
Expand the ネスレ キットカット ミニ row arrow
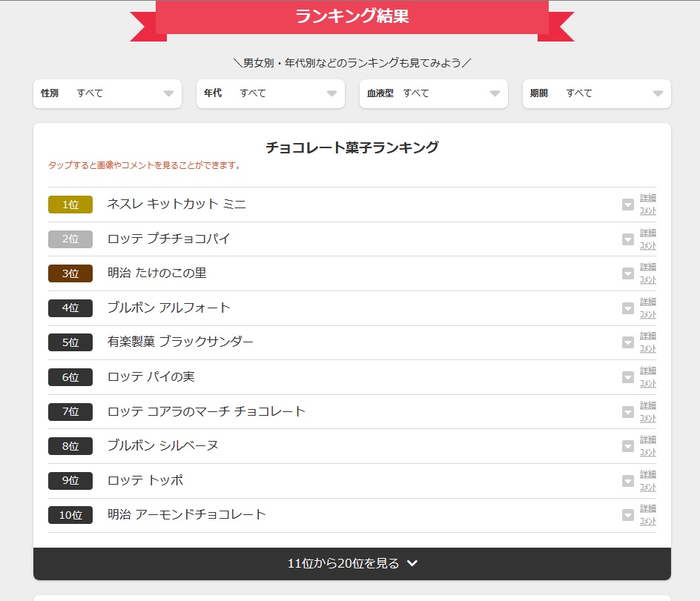(627, 205)
